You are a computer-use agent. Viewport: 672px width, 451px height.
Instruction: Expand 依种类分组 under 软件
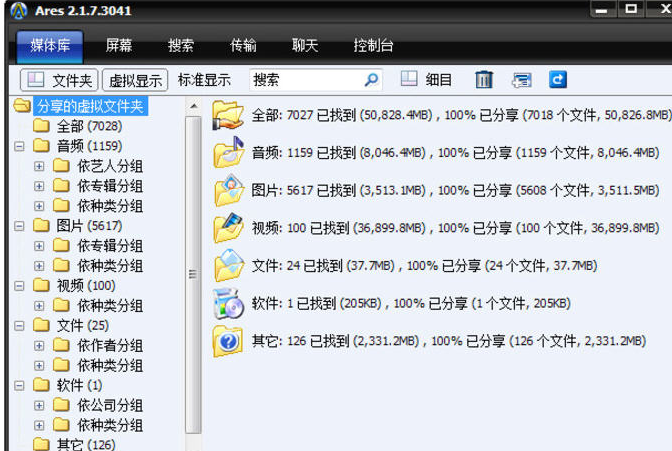click(39, 425)
